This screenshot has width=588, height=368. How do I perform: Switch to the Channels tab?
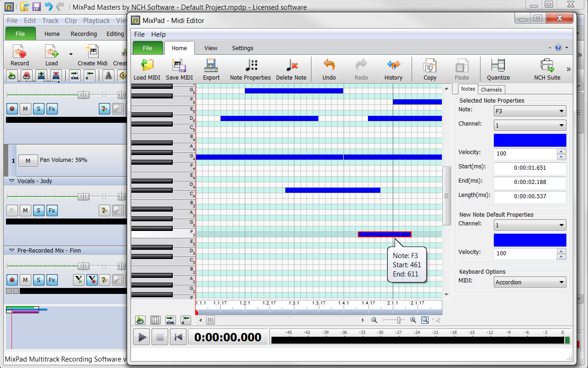tap(491, 89)
